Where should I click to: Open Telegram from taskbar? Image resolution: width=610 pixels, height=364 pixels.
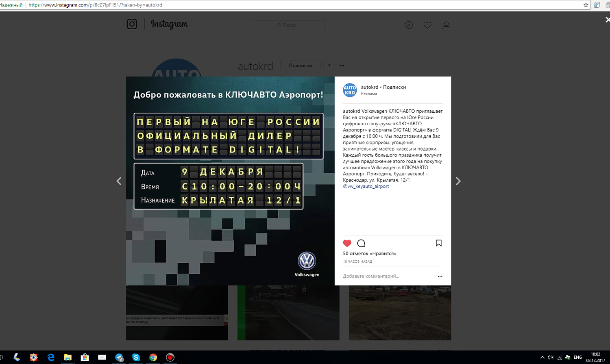pyautogui.click(x=119, y=357)
